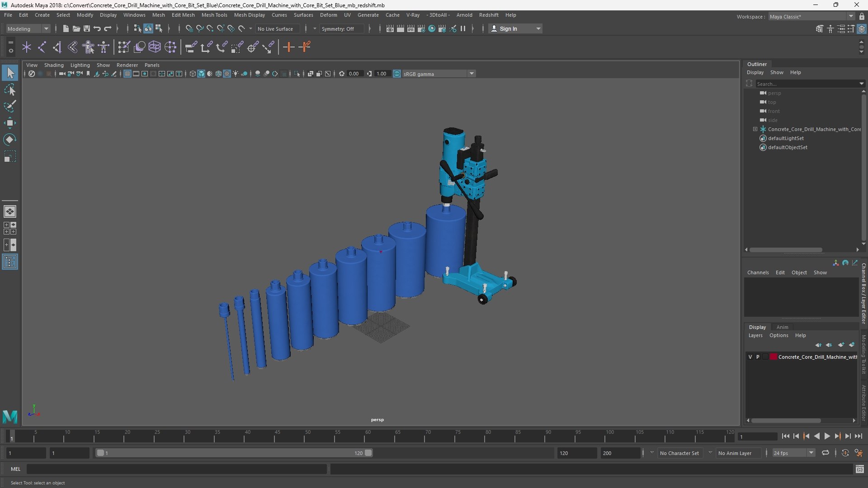Open the 24 fps frame rate dropdown
Viewport: 868px width, 488px height.
(793, 453)
